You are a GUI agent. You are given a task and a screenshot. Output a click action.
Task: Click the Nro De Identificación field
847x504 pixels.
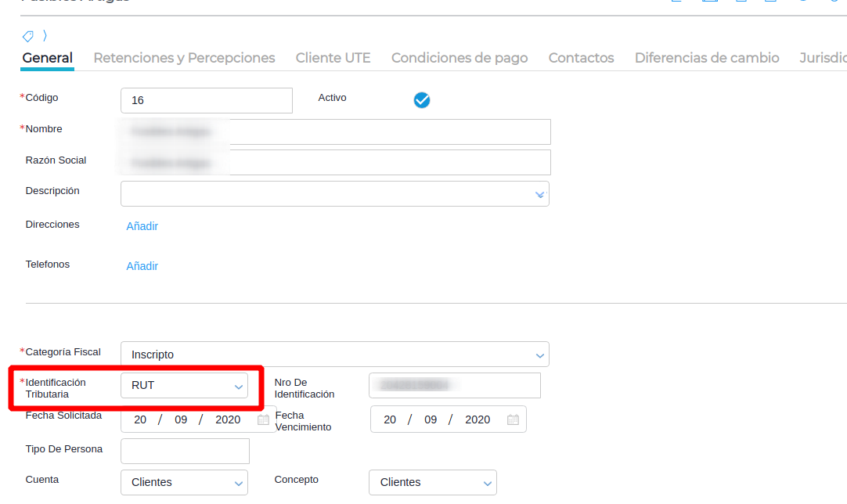click(x=455, y=386)
